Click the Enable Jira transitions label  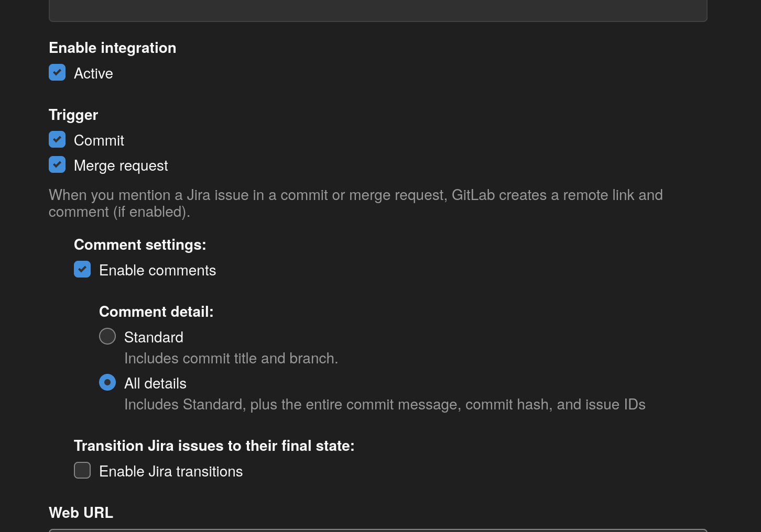pos(171,471)
